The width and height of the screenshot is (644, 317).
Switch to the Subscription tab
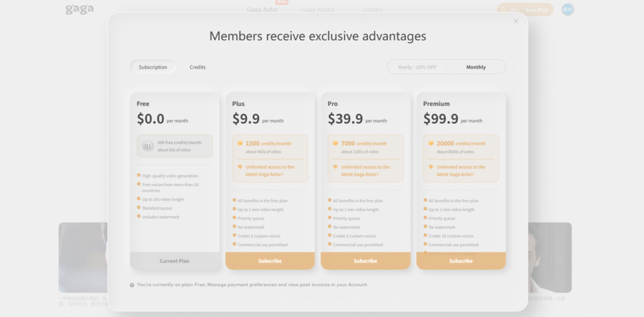153,67
